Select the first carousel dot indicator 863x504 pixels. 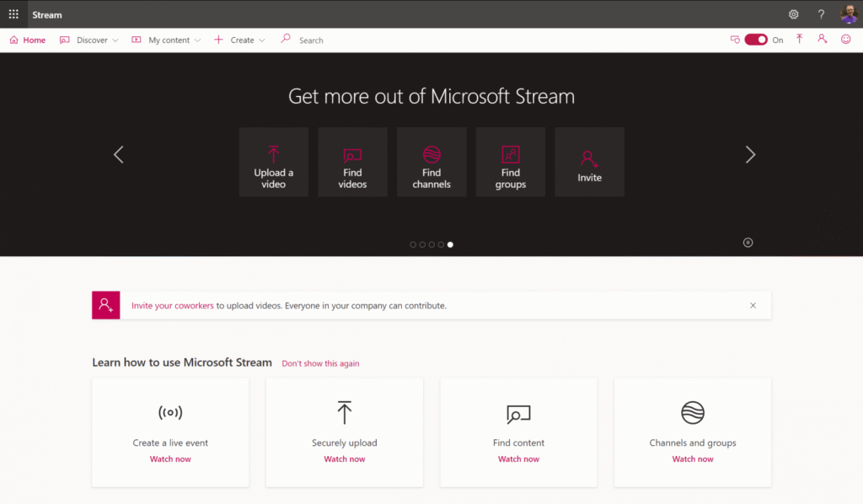tap(413, 244)
